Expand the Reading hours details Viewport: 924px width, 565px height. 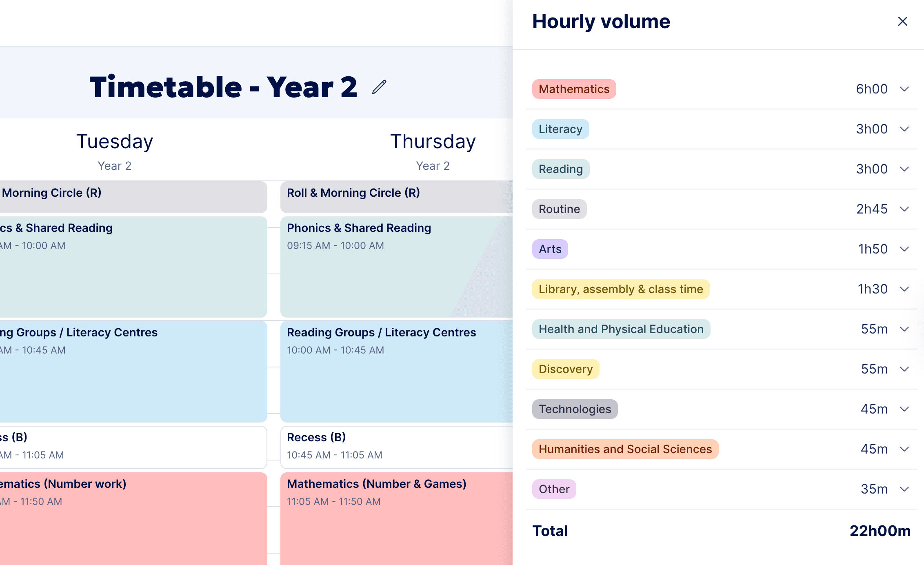[904, 169]
